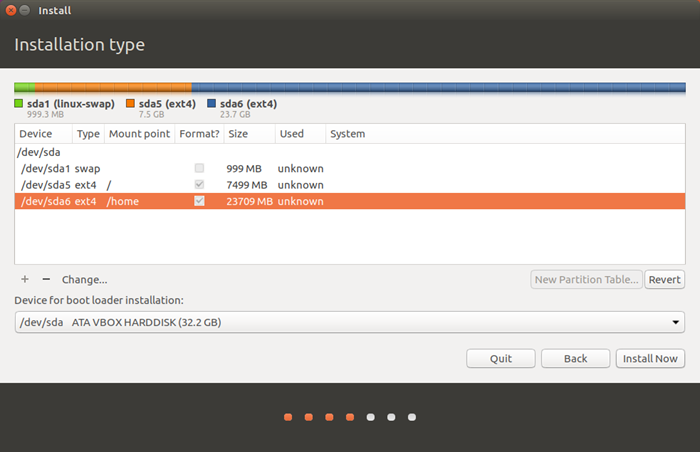The height and width of the screenshot is (452, 700).
Task: Minimize the Install window
Action: 25,10
